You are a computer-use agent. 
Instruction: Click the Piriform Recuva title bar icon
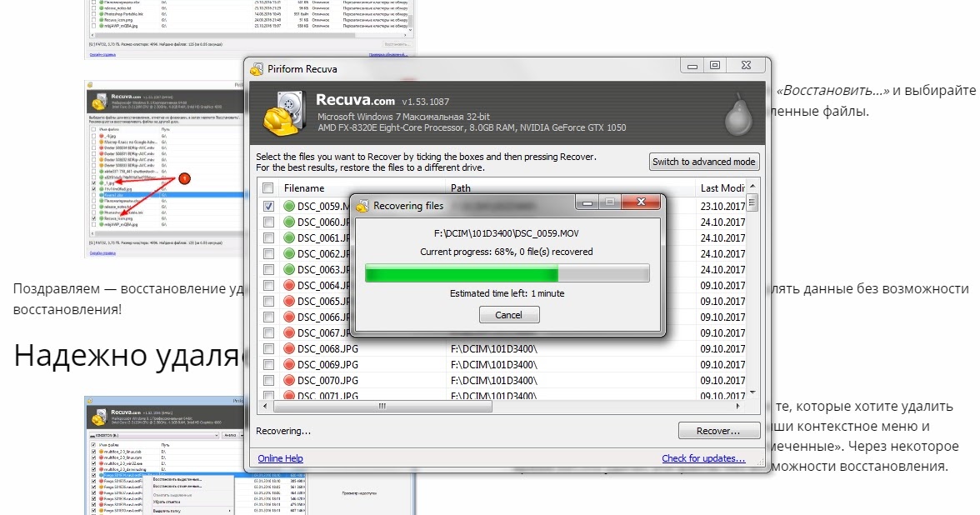click(255, 68)
